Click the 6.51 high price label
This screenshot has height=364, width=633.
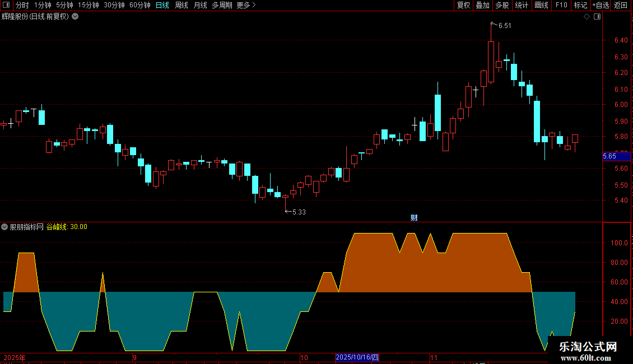[x=505, y=25]
